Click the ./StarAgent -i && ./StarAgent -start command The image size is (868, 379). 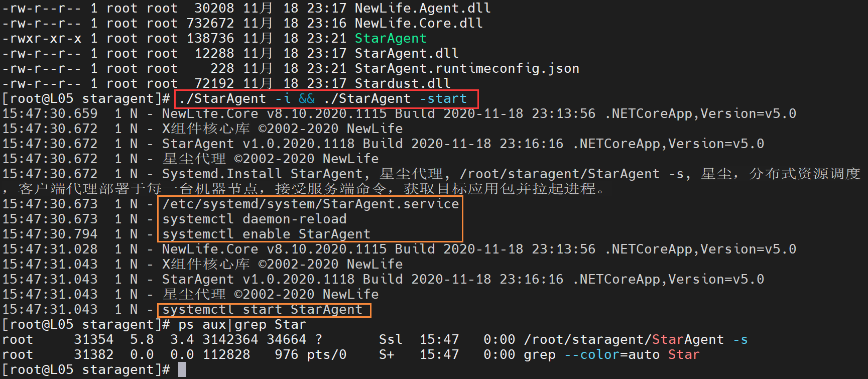(323, 98)
